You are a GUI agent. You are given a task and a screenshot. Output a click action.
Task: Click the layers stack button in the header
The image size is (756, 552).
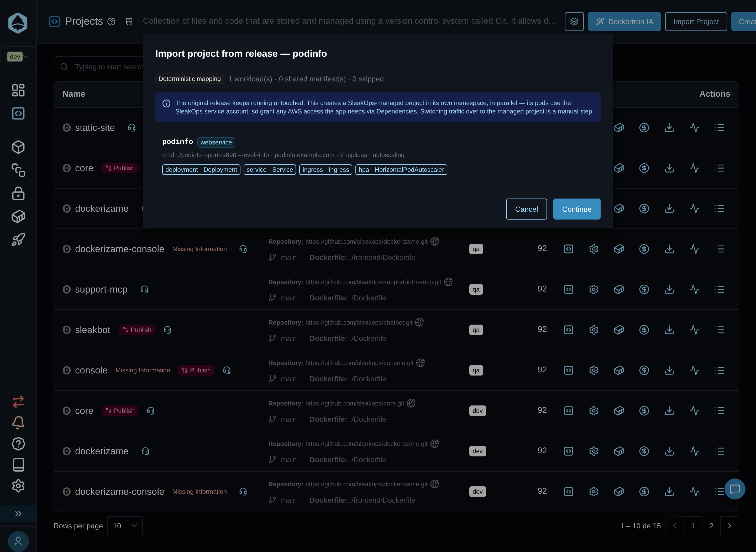[x=574, y=21]
